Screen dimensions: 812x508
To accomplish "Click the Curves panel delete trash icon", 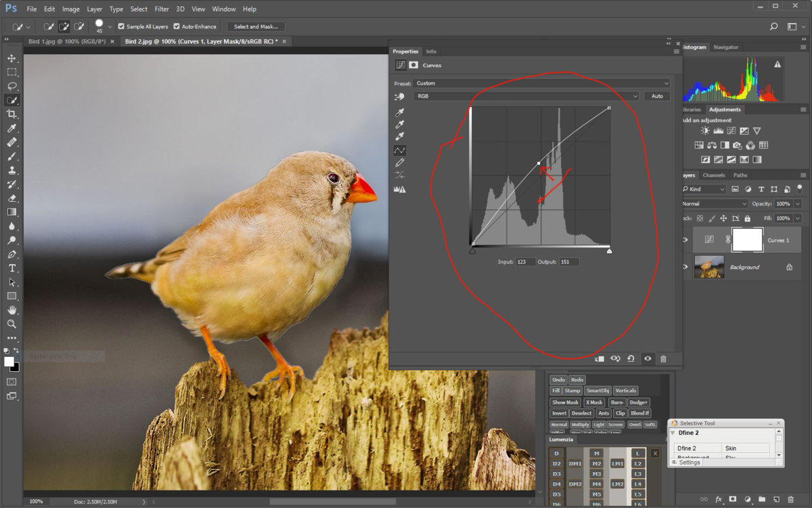I will coord(663,359).
